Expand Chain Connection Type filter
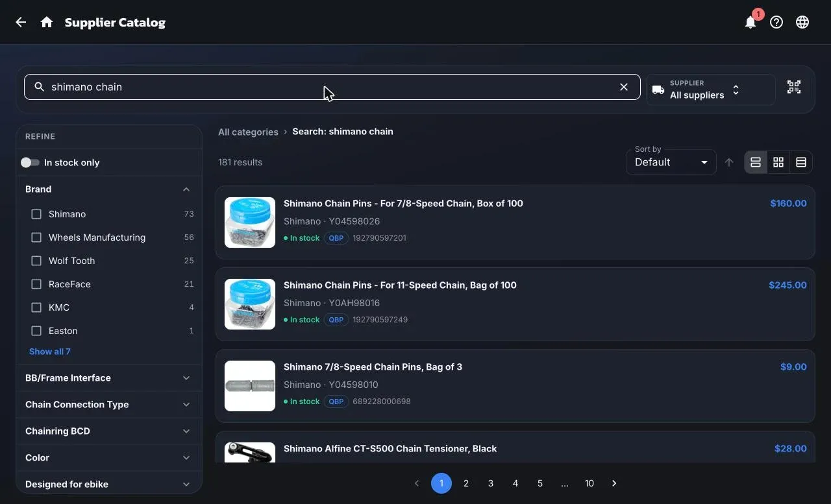 [109, 405]
